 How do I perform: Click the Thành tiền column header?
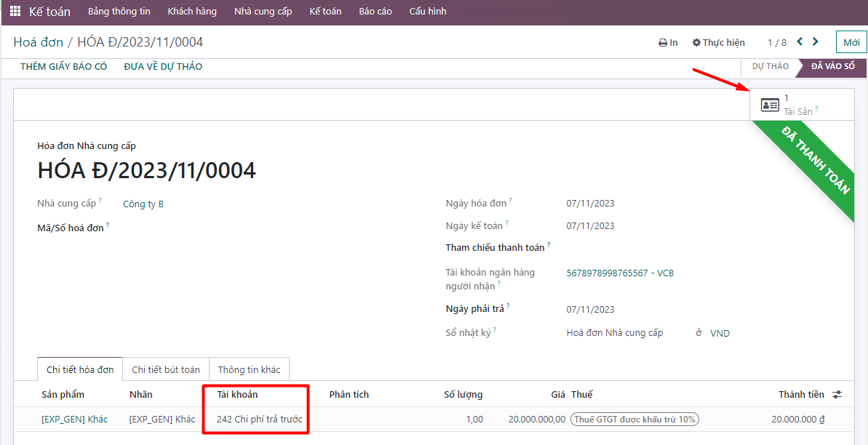[801, 395]
